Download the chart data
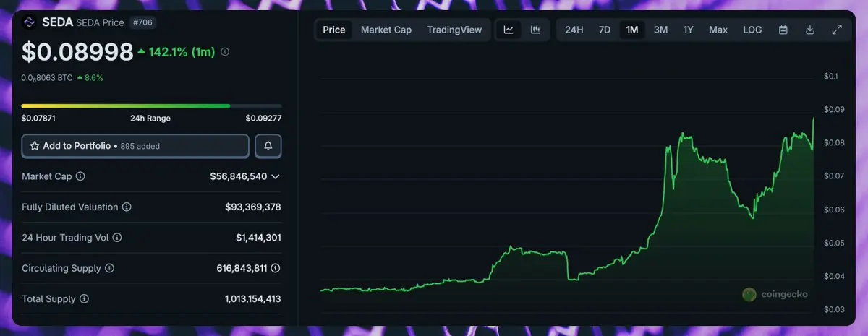868x336 pixels. (809, 30)
